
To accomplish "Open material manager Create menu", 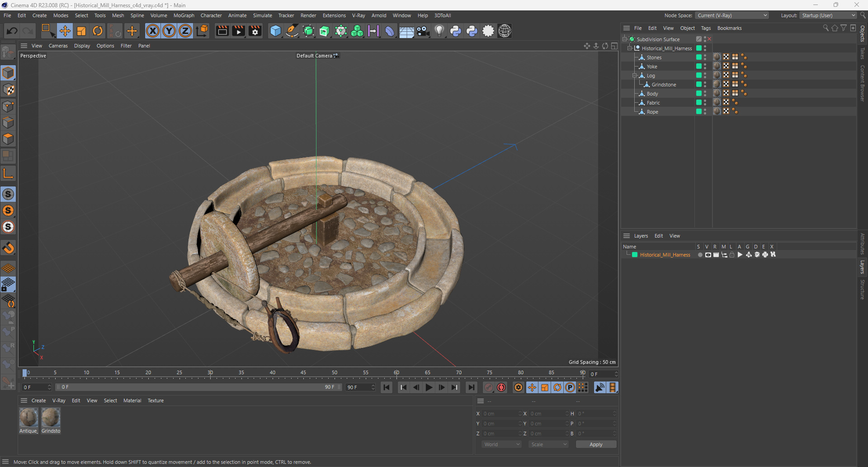I will point(38,400).
